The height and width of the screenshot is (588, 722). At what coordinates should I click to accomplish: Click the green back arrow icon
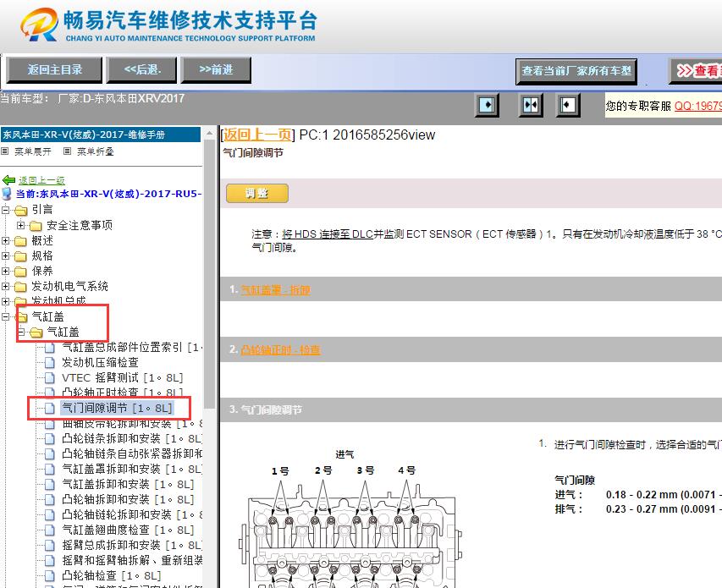coord(8,180)
